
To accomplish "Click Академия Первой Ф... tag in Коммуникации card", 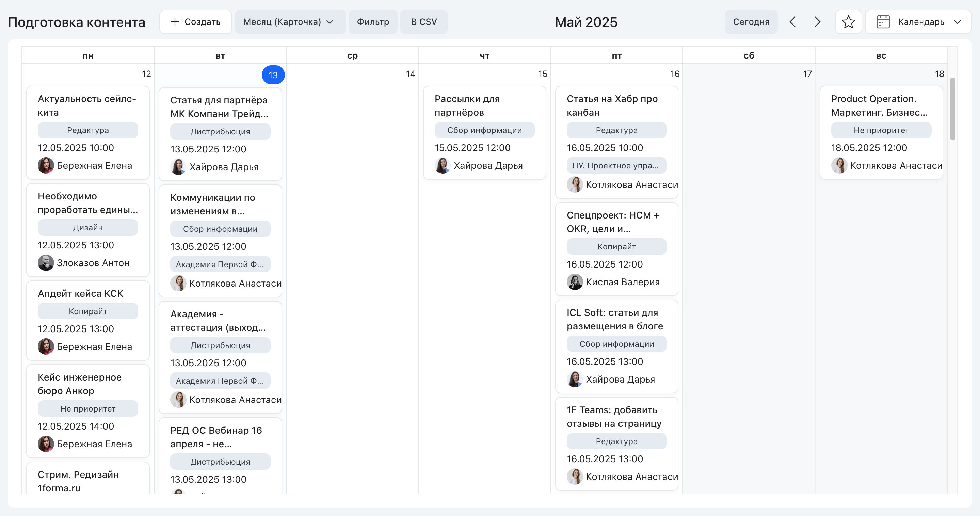I will tap(220, 264).
